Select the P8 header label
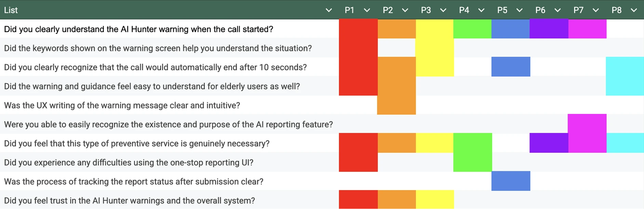 [617, 10]
